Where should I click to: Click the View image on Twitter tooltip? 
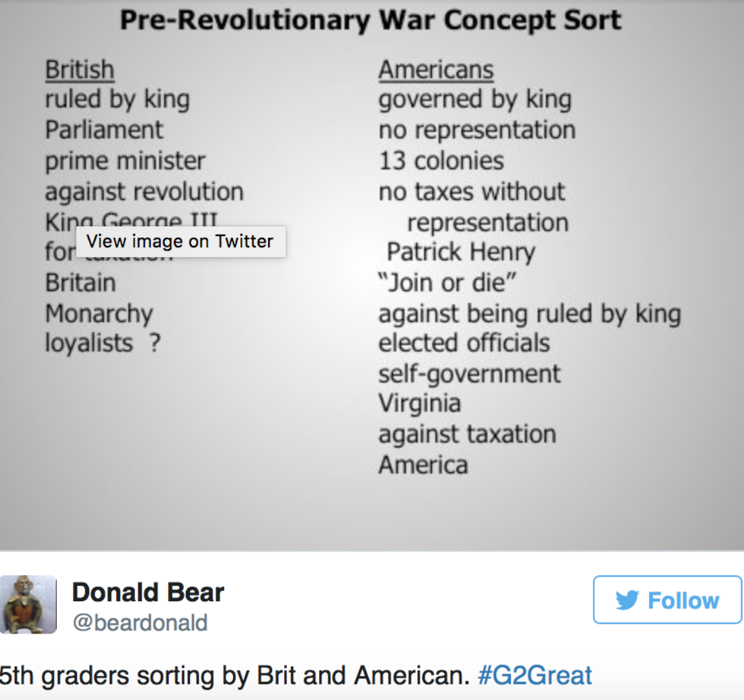point(180,242)
